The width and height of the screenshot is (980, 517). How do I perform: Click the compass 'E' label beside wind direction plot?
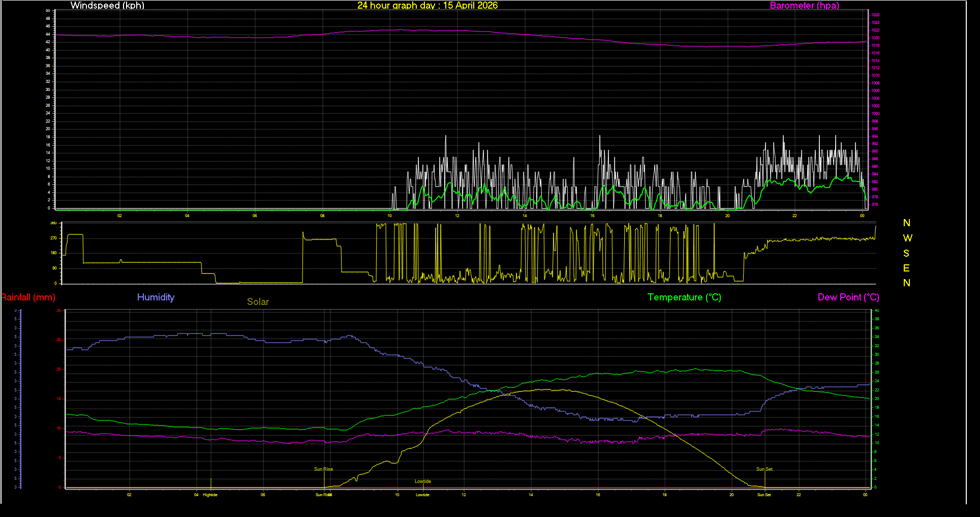907,268
